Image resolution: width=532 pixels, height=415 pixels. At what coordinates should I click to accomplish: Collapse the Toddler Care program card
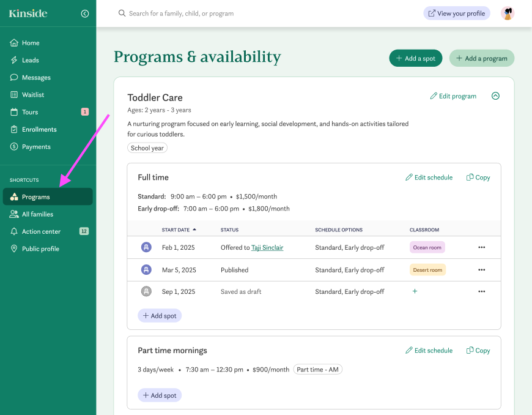click(495, 96)
